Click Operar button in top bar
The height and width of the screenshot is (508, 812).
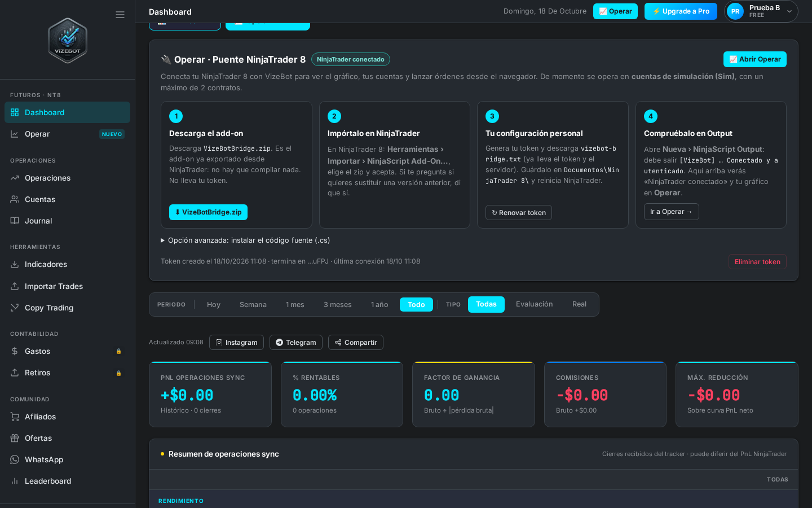[615, 11]
